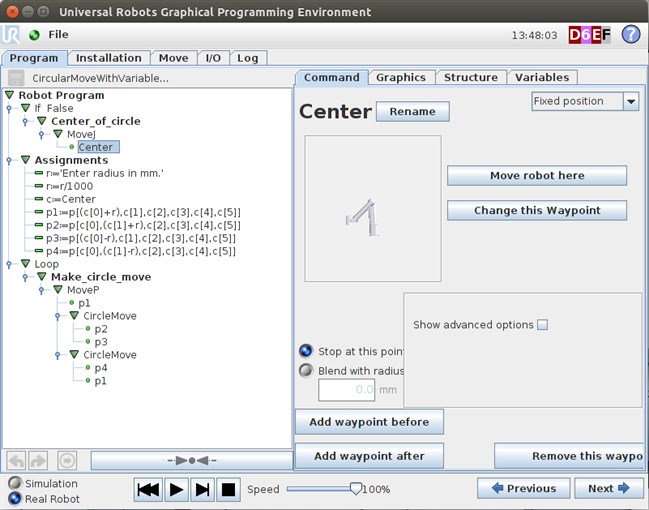Click the blend radius mm input field

click(346, 390)
